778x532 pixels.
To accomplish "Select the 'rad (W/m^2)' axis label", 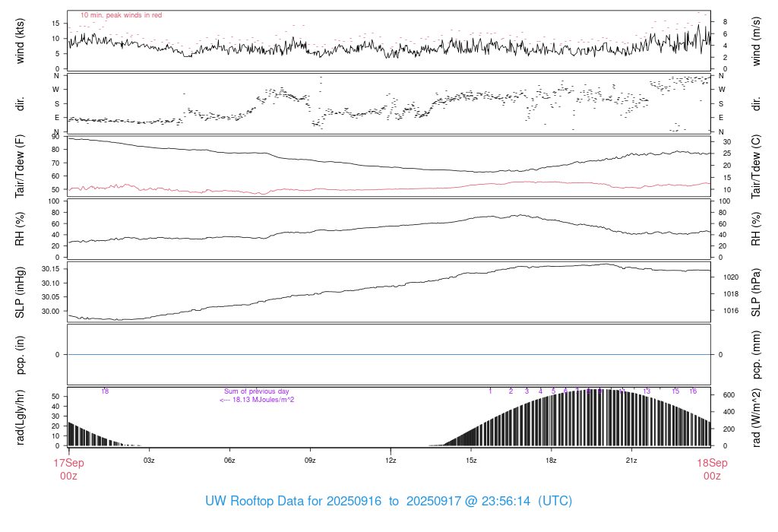I will [x=756, y=417].
